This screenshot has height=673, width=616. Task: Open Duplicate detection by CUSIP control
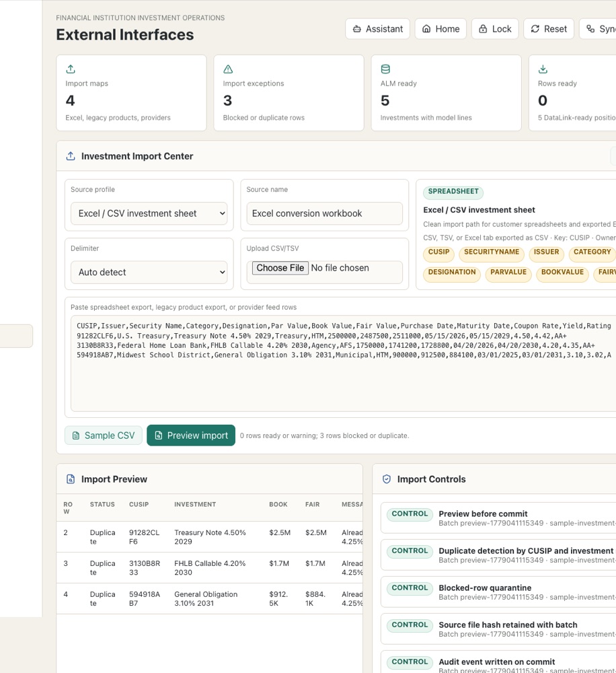click(498, 555)
